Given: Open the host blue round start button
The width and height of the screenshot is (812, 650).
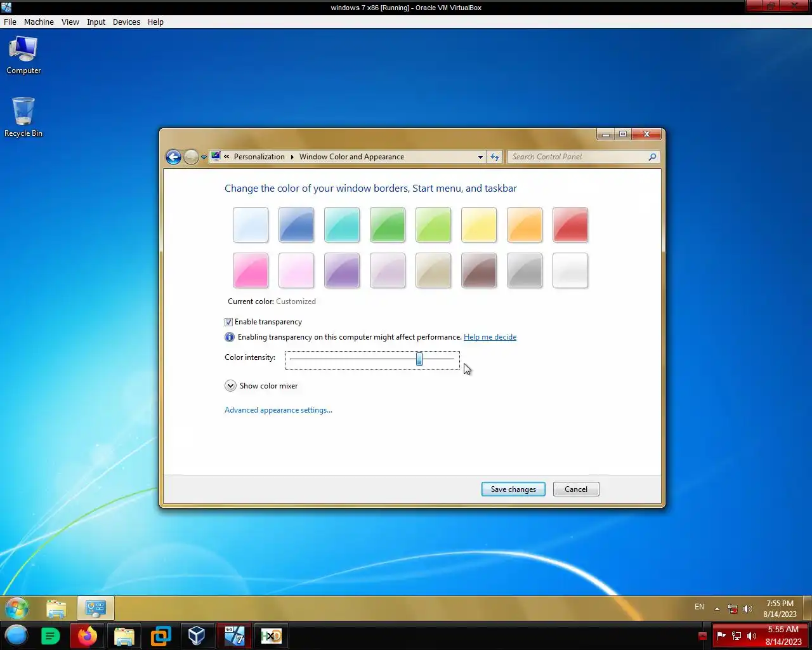Looking at the screenshot, I should pyautogui.click(x=16, y=635).
